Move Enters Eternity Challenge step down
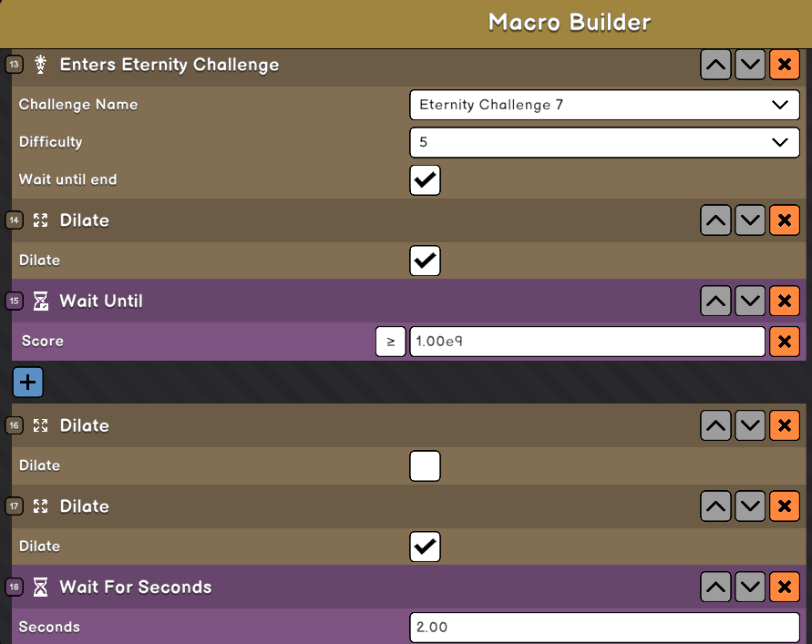This screenshot has width=812, height=644. (749, 65)
